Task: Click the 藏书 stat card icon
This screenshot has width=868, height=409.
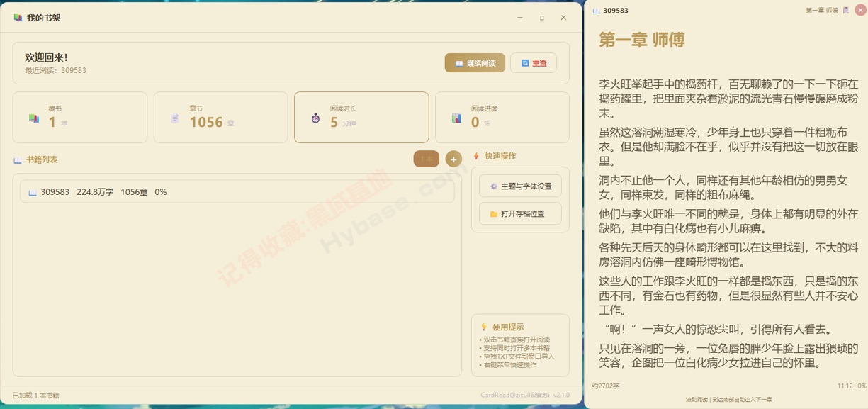Action: point(34,118)
